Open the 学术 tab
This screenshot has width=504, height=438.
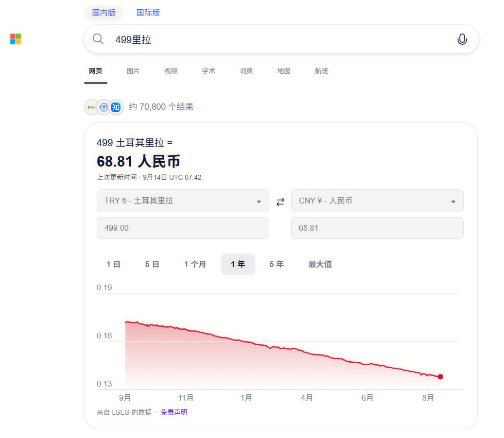click(209, 71)
